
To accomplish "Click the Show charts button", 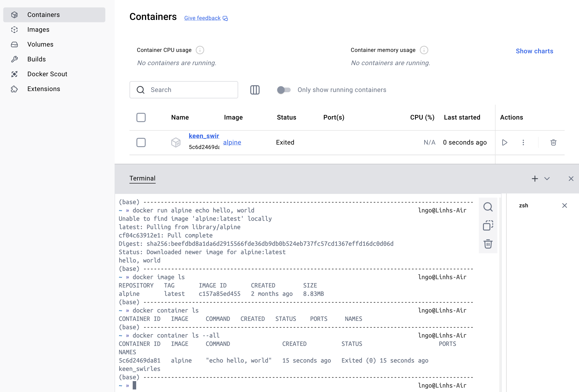I will click(x=534, y=51).
